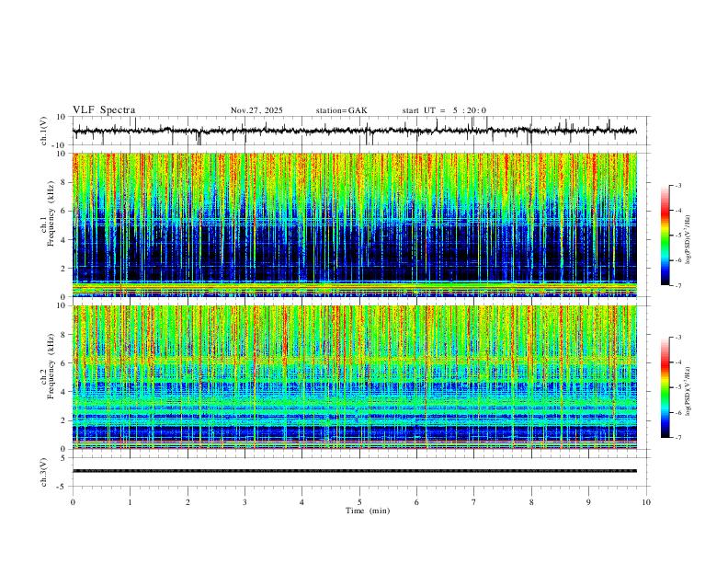728x563 pixels.
Task: Click the ch.1(V) waveform trace
Action: point(355,131)
